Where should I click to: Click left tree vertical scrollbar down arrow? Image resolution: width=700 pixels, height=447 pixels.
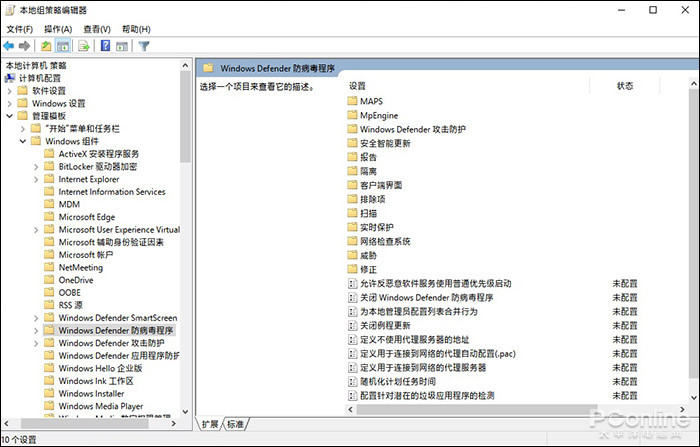click(185, 412)
